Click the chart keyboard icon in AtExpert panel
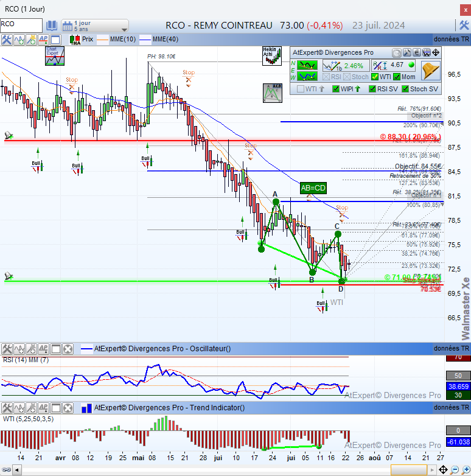 point(427,53)
